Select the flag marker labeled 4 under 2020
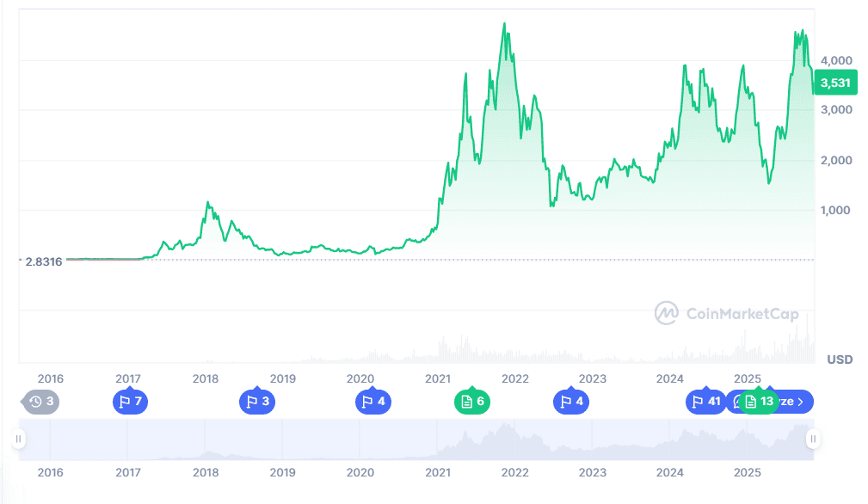Image resolution: width=868 pixels, height=504 pixels. (x=373, y=402)
